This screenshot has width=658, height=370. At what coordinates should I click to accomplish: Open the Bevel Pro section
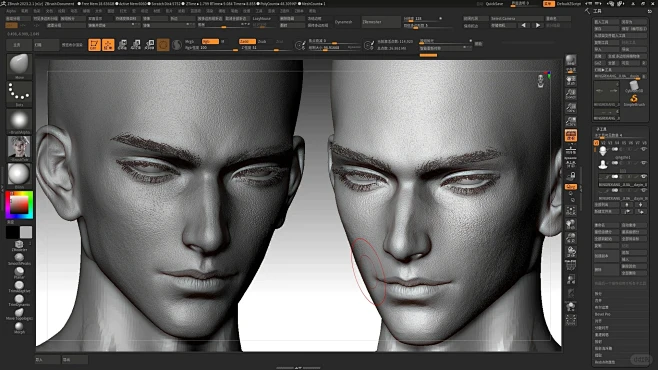[x=603, y=314]
